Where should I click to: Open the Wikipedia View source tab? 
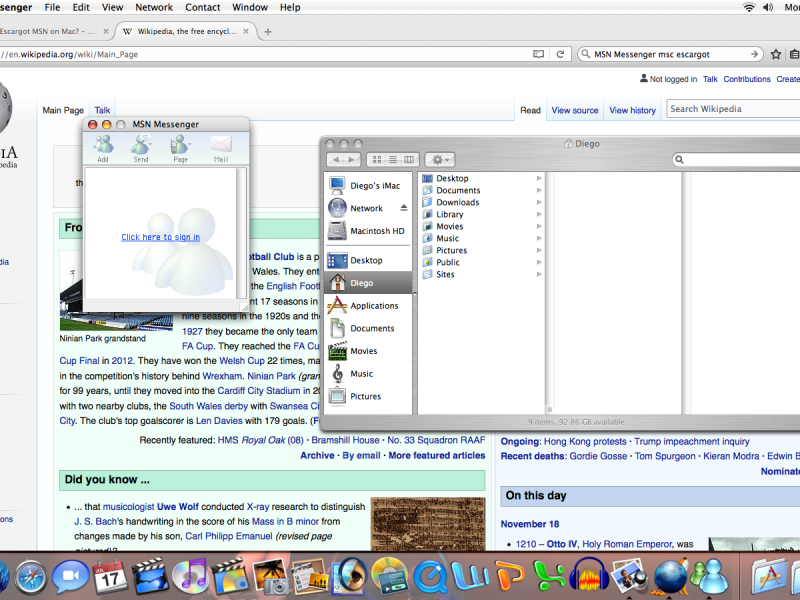[575, 110]
